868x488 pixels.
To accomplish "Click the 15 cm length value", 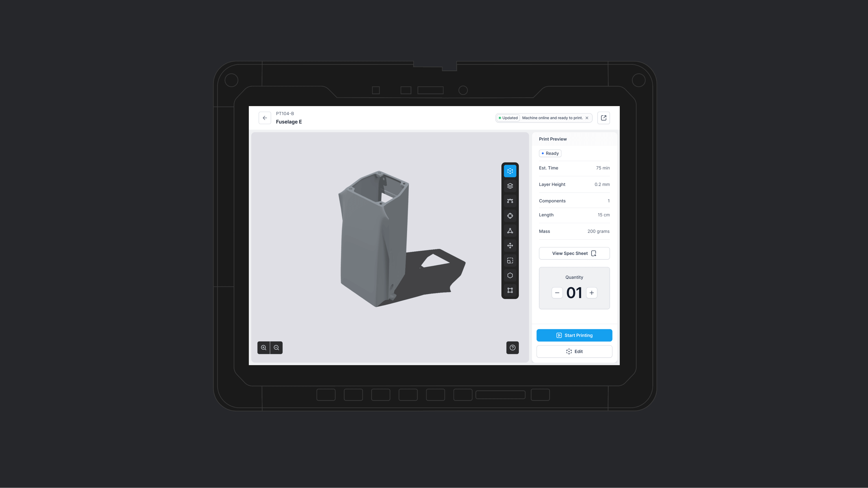I will 604,215.
